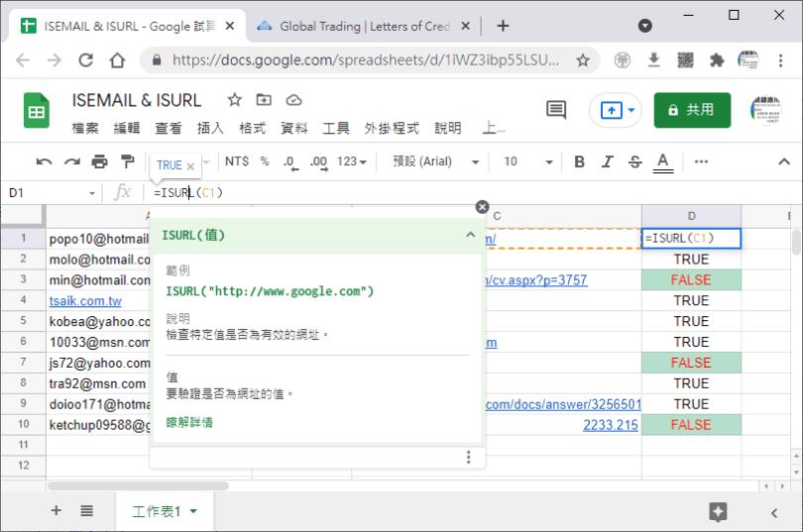
Task: Open the present dropdown arrow
Action: (631, 110)
